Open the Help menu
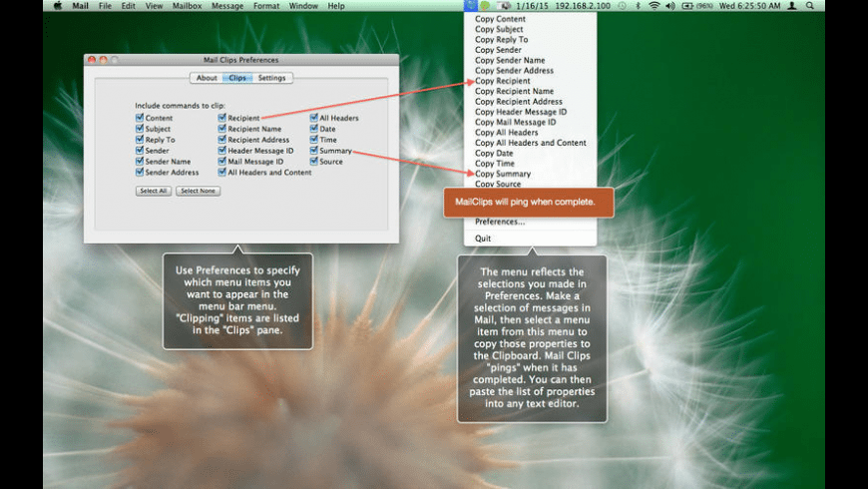The width and height of the screenshot is (868, 489). (336, 6)
